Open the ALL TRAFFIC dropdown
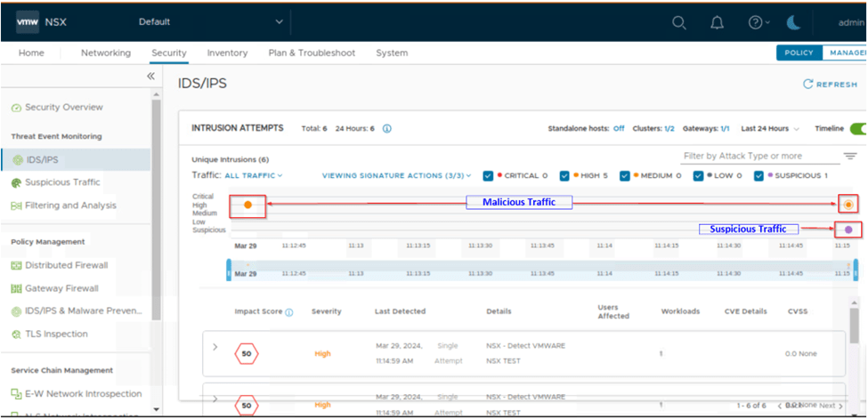The width and height of the screenshot is (868, 419). tap(254, 175)
